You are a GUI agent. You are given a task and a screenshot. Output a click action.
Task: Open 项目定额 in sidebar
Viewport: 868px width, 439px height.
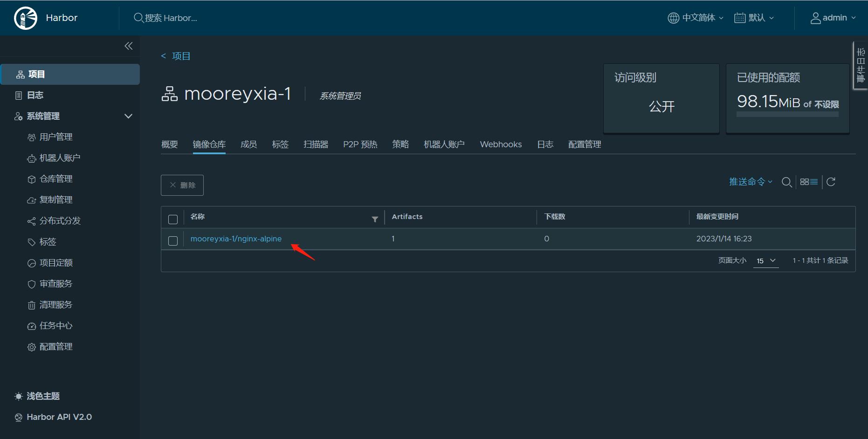click(56, 263)
